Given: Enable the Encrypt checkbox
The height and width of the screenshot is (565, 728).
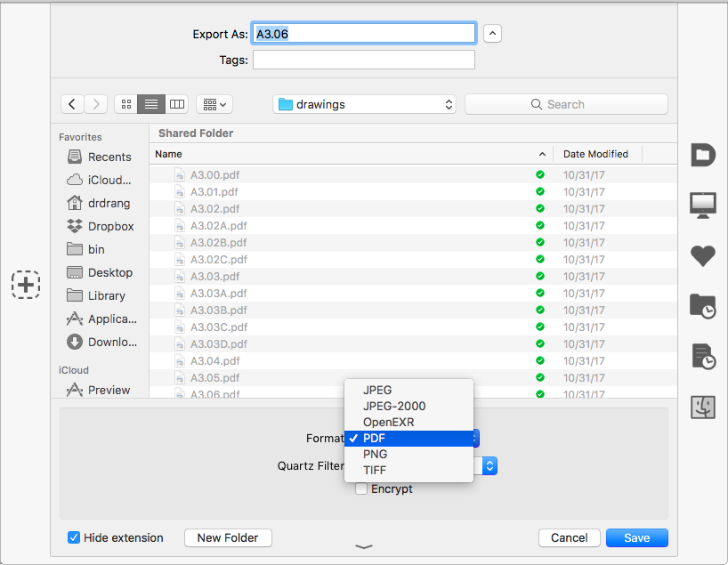Looking at the screenshot, I should (x=361, y=488).
